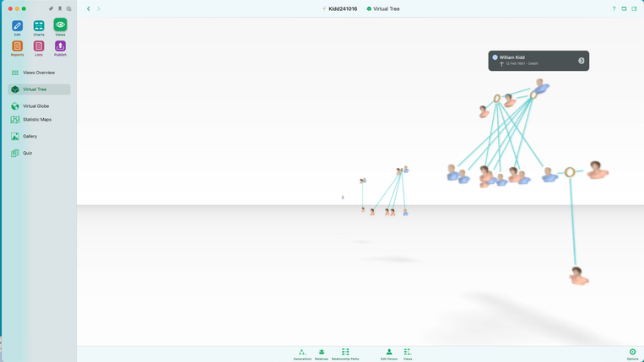Select the small female figure below left ring
Image resolution: width=644 pixels, height=362 pixels.
[484, 111]
